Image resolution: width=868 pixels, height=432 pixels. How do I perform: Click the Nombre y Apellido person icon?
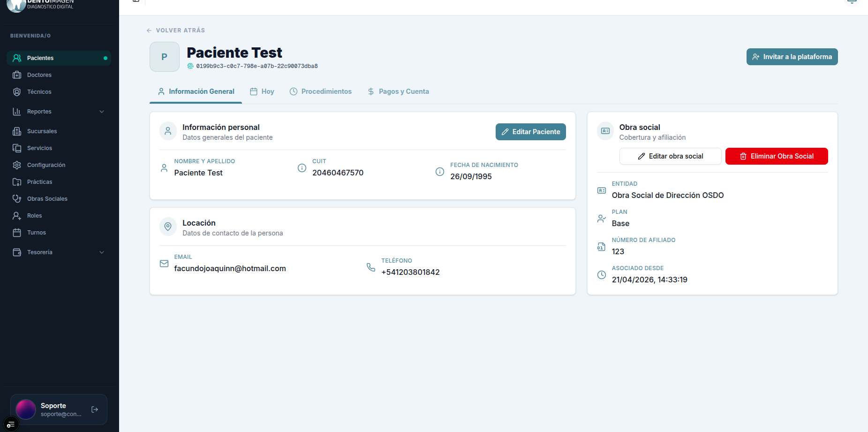tap(164, 168)
